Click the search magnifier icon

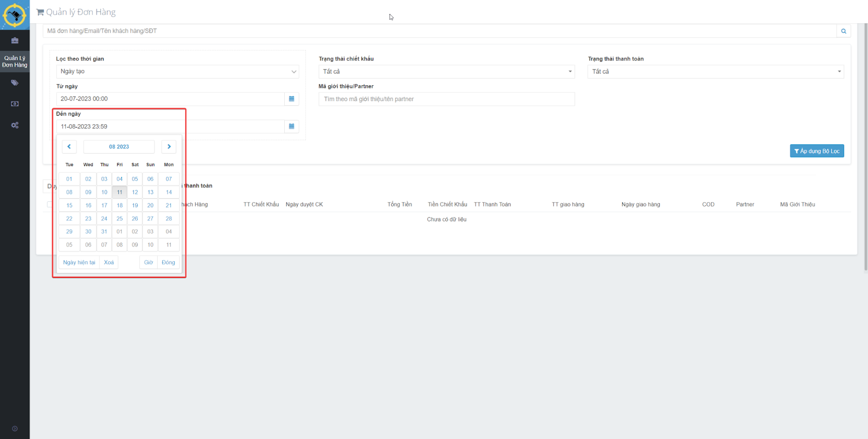click(843, 31)
